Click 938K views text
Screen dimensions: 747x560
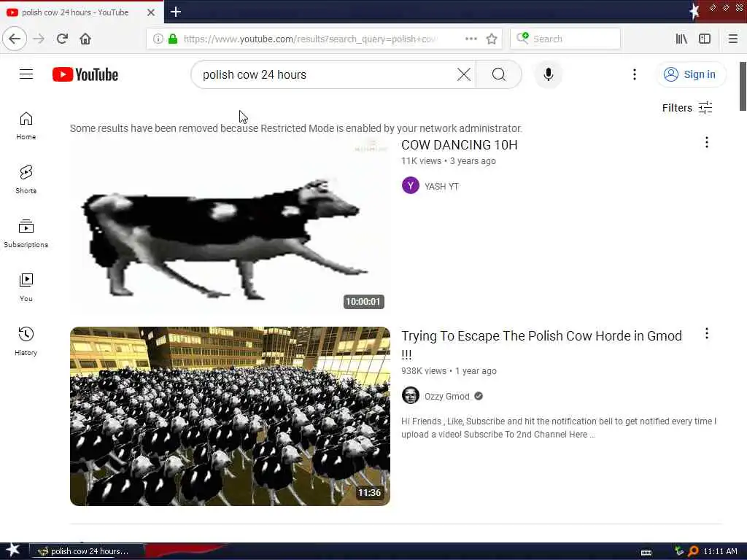tap(424, 371)
